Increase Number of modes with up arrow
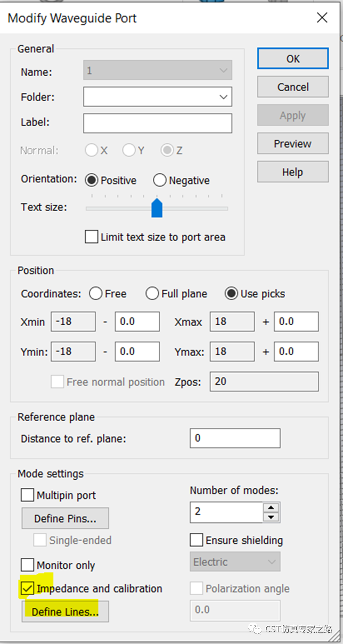 click(272, 508)
